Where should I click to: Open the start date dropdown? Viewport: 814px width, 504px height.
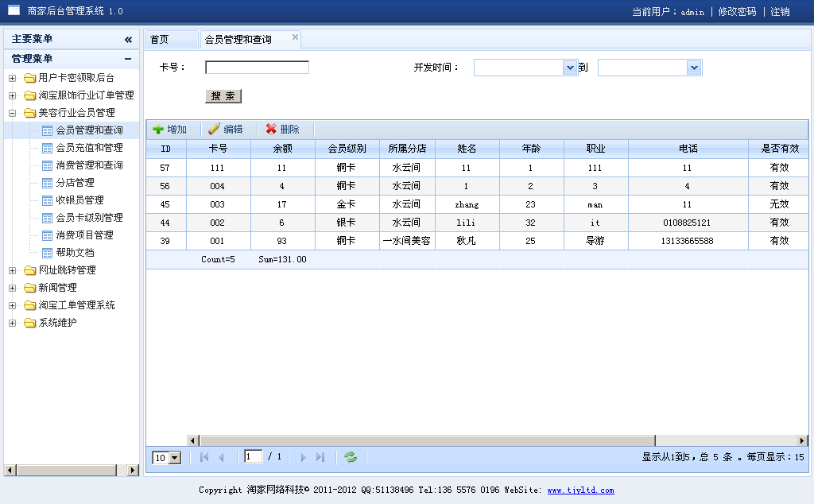tap(569, 68)
